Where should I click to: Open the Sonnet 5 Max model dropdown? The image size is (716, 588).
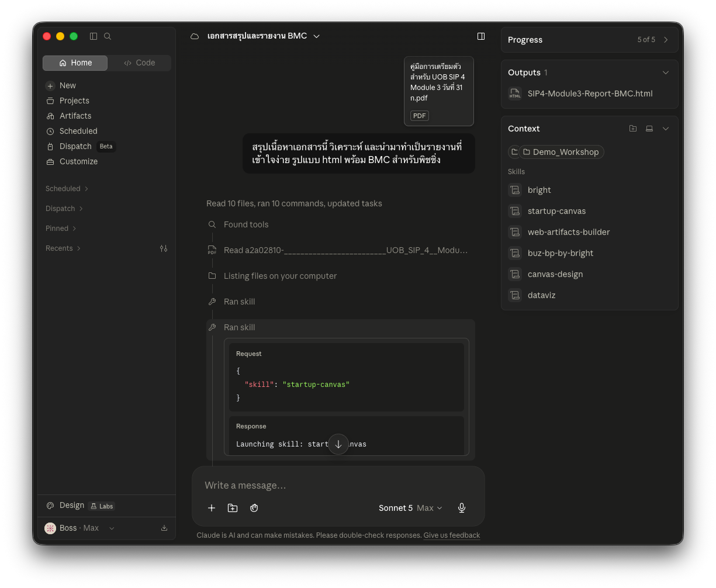tap(410, 508)
